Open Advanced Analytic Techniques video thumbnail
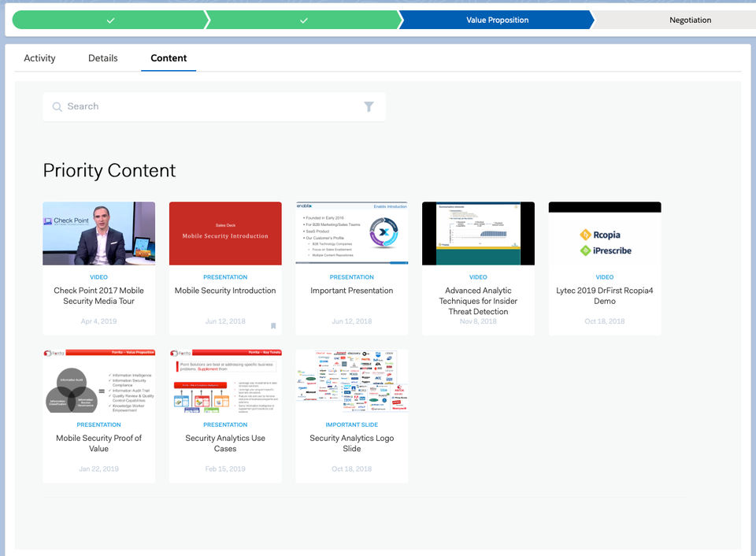This screenshot has height=556, width=756. (478, 233)
